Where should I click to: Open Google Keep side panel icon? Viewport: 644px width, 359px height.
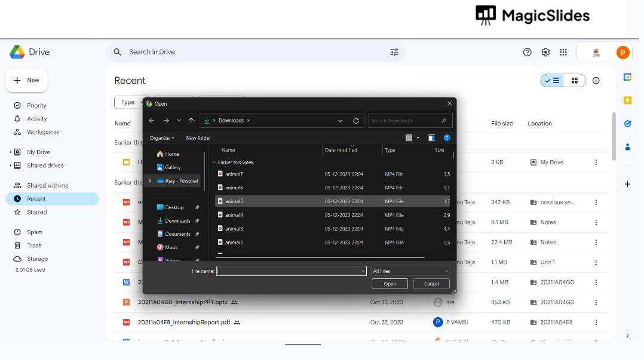click(x=627, y=100)
